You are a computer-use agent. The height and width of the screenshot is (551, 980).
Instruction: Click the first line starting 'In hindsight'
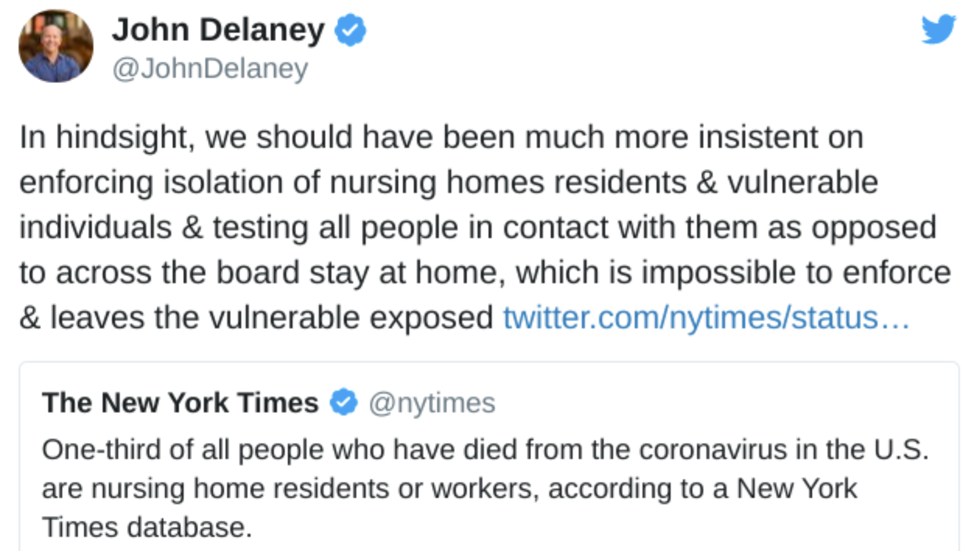click(x=441, y=137)
